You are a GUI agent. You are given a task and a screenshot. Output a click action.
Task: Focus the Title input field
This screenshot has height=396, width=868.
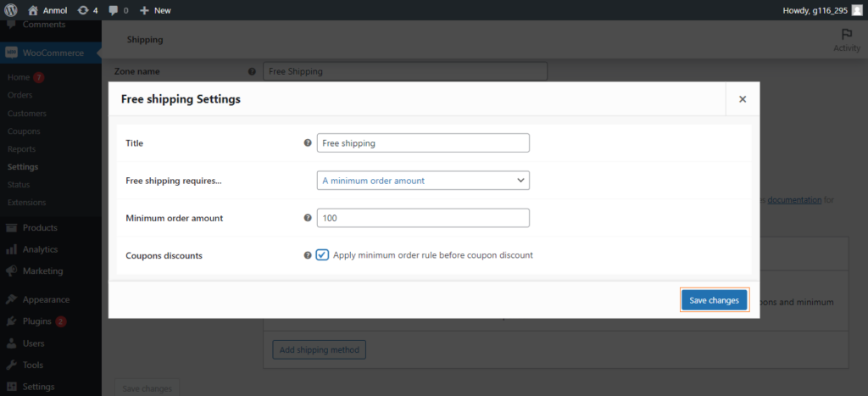click(423, 143)
